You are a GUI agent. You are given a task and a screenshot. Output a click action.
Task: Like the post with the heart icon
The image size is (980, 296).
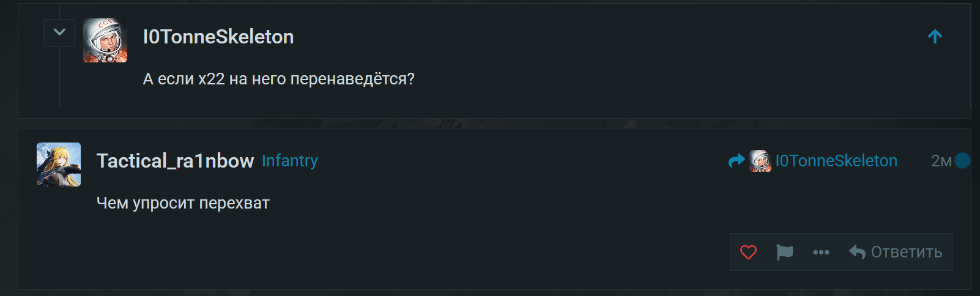coord(748,252)
